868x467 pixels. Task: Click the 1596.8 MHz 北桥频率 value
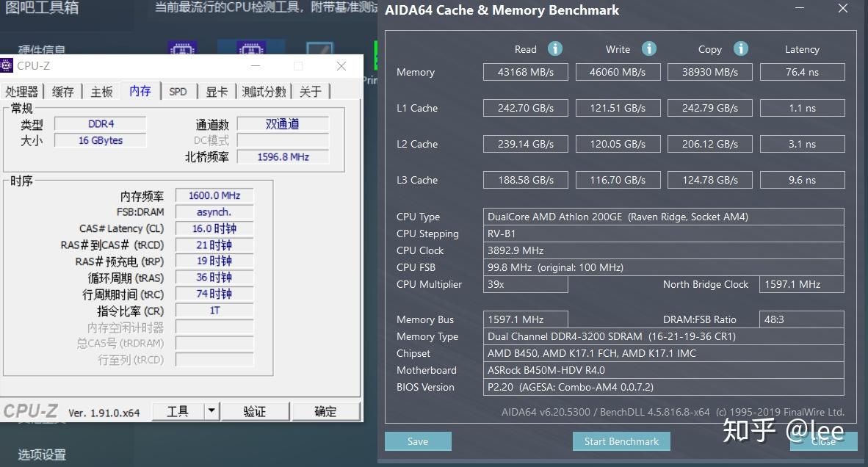(x=283, y=157)
